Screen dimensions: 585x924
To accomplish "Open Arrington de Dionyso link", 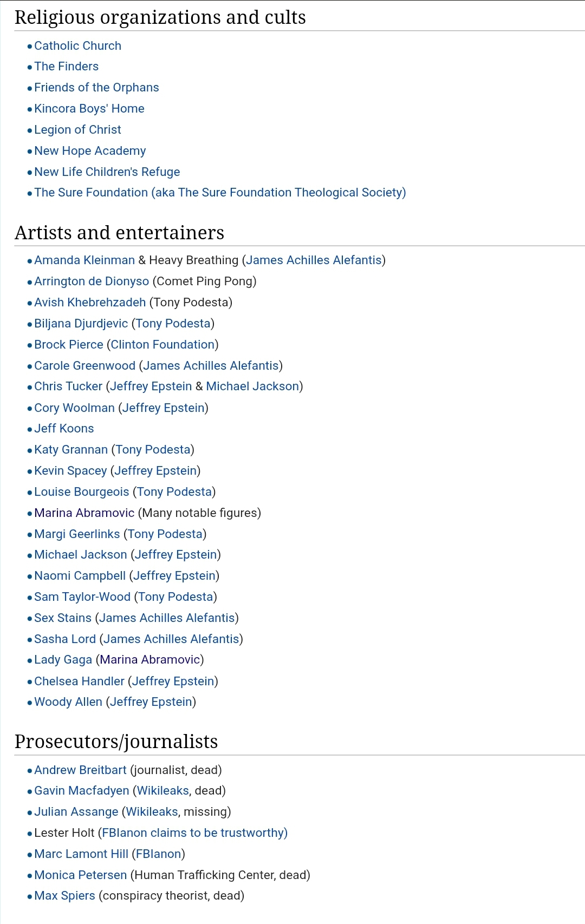I will (92, 281).
